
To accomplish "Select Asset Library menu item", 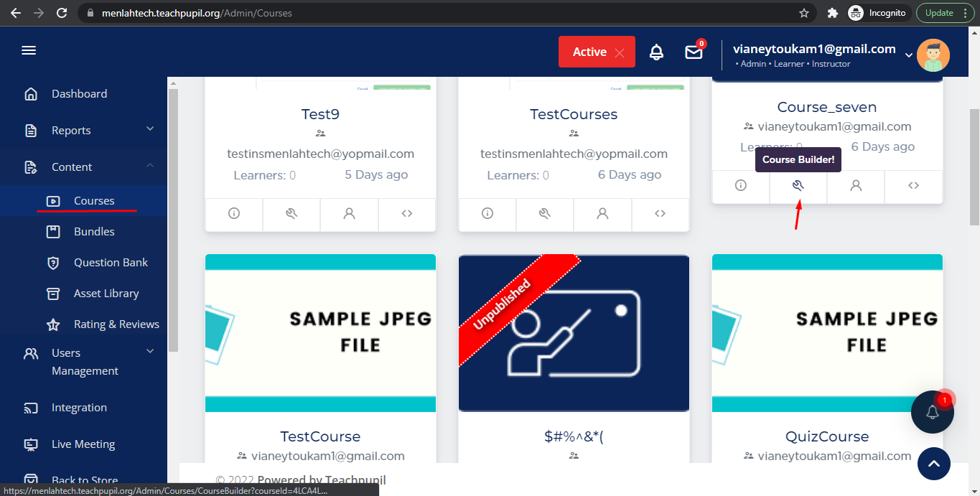I will pos(106,294).
